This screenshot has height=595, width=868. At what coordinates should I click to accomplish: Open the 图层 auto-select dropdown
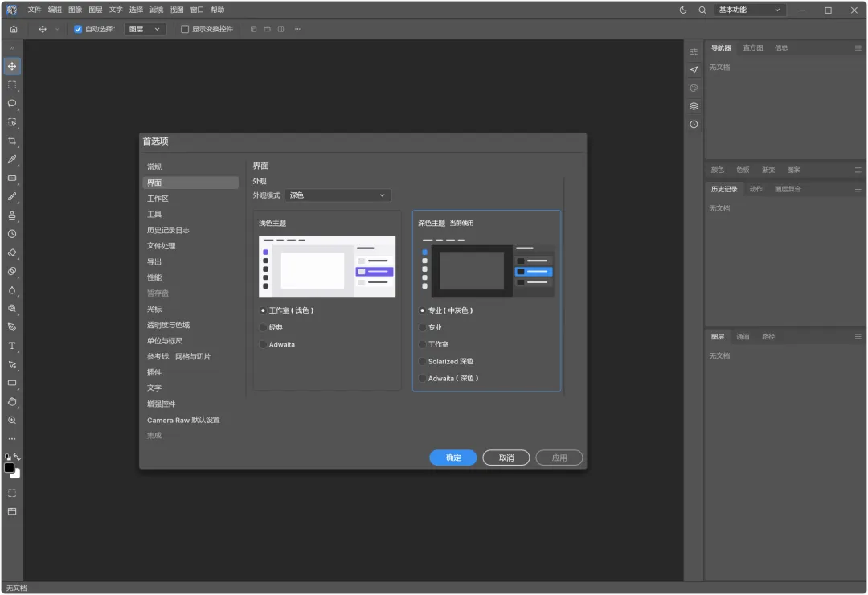tap(145, 30)
